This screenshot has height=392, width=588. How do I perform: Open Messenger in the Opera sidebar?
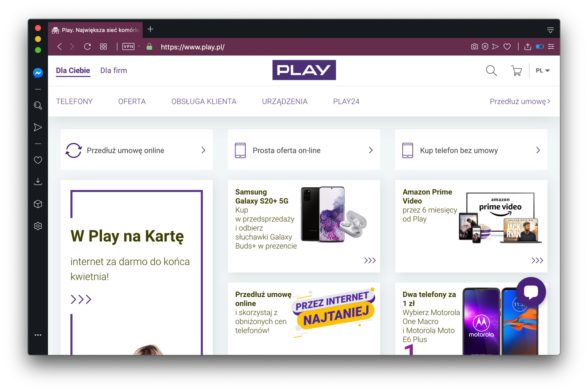pyautogui.click(x=38, y=73)
